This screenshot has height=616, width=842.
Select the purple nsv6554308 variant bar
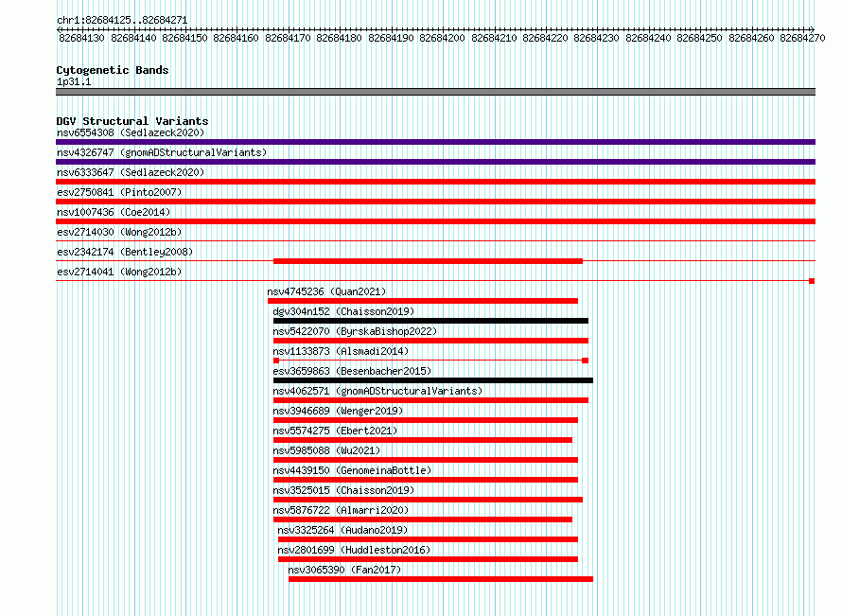pyautogui.click(x=435, y=142)
